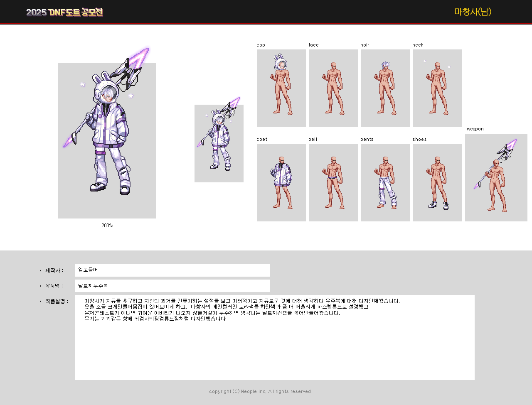
Task: Open the pants part thumbnail
Action: [385, 182]
